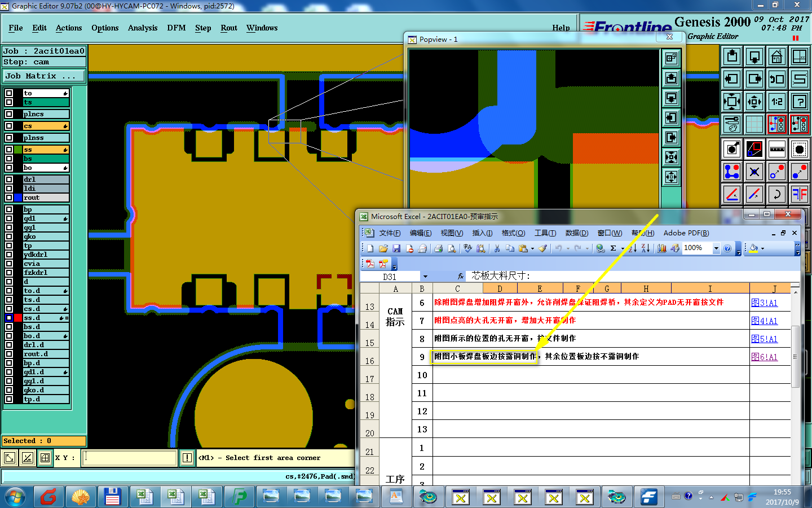Click the question mark help icon in tool panel
Image resolution: width=812 pixels, height=508 pixels.
(800, 102)
